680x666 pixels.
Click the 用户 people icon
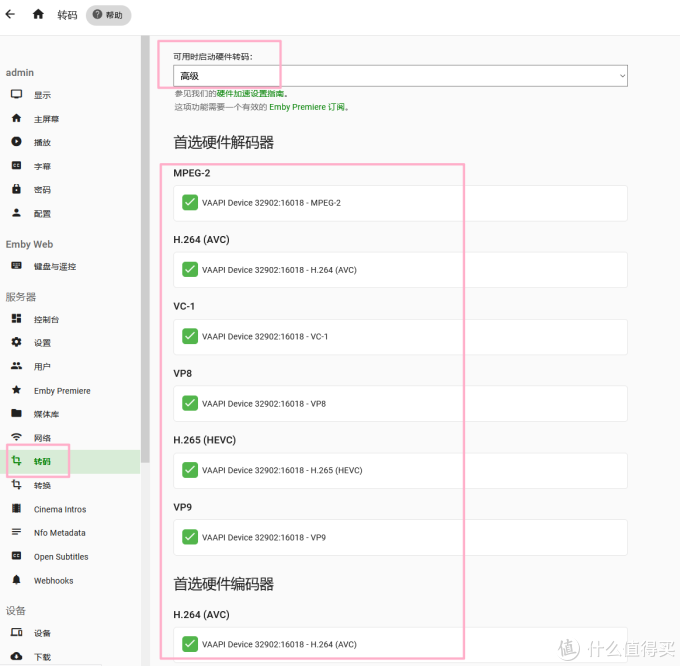tap(16, 366)
